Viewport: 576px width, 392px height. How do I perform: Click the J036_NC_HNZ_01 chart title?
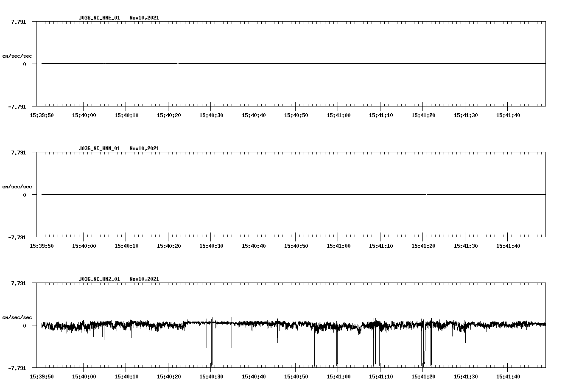tap(99, 279)
